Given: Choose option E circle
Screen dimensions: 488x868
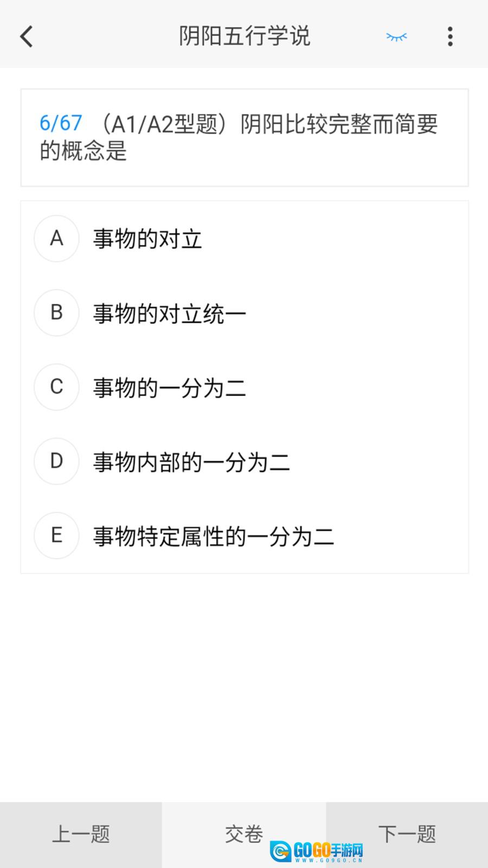Looking at the screenshot, I should click(x=56, y=536).
